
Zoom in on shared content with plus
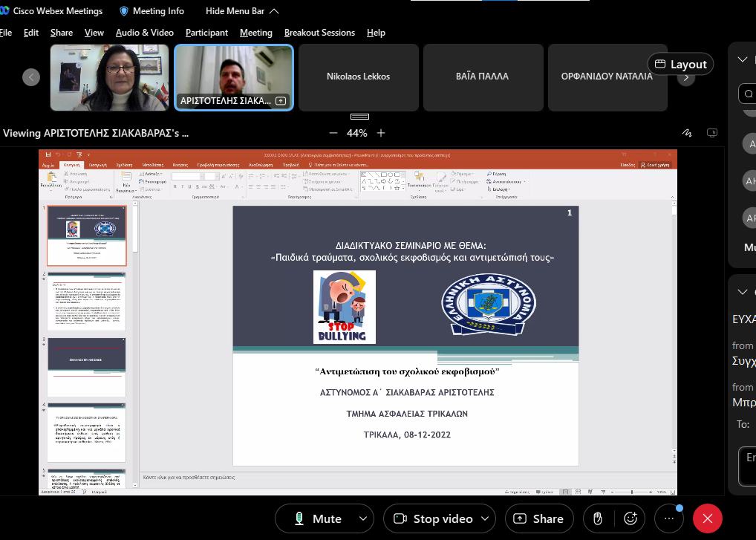[381, 133]
